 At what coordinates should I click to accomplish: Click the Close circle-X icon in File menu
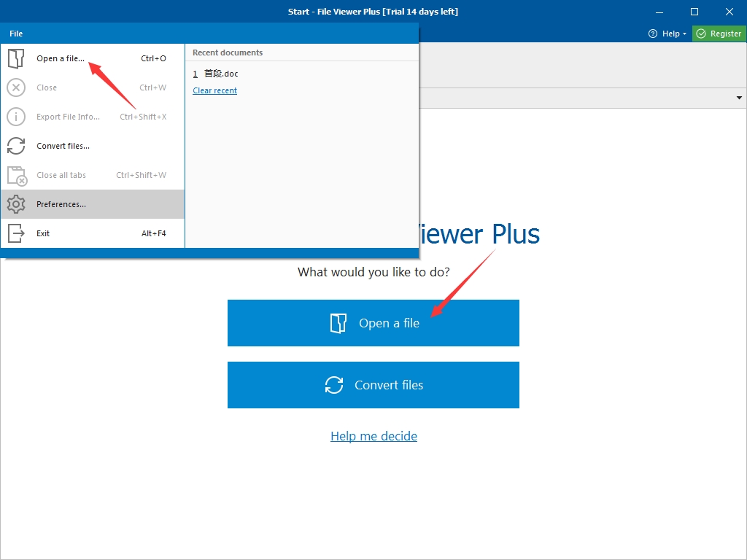click(16, 87)
